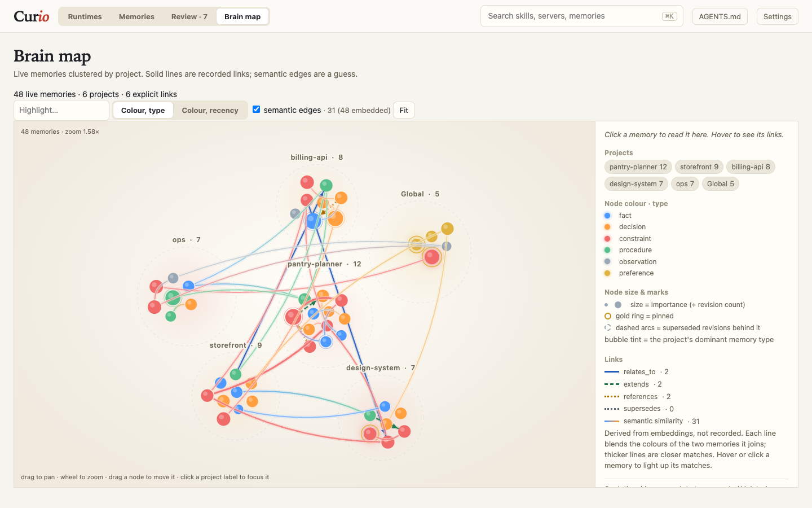Viewport: 812px width, 508px height.
Task: Open the Runtimes tab
Action: point(85,16)
